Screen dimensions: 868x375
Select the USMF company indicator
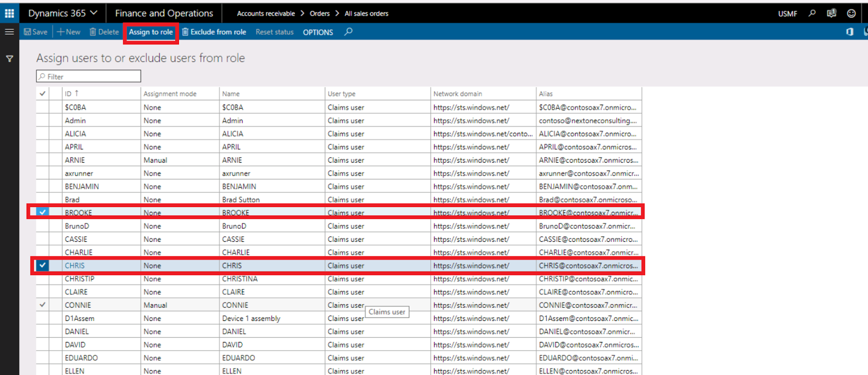787,14
